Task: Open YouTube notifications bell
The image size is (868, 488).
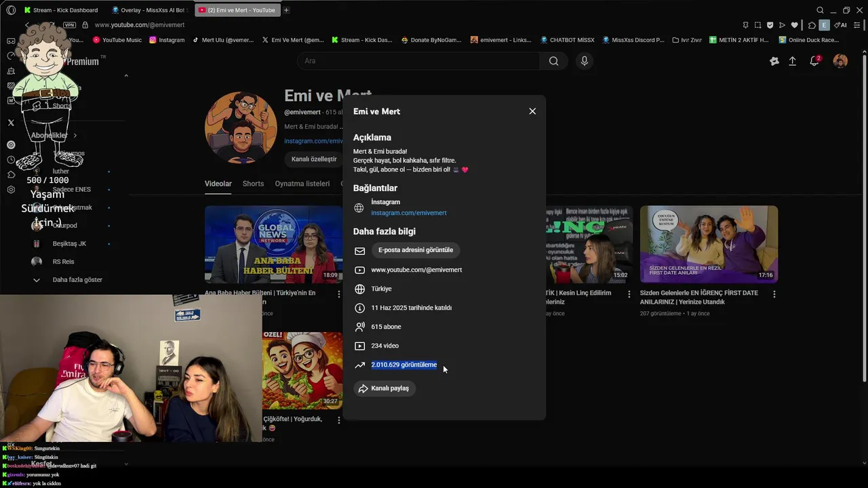Action: click(x=815, y=61)
